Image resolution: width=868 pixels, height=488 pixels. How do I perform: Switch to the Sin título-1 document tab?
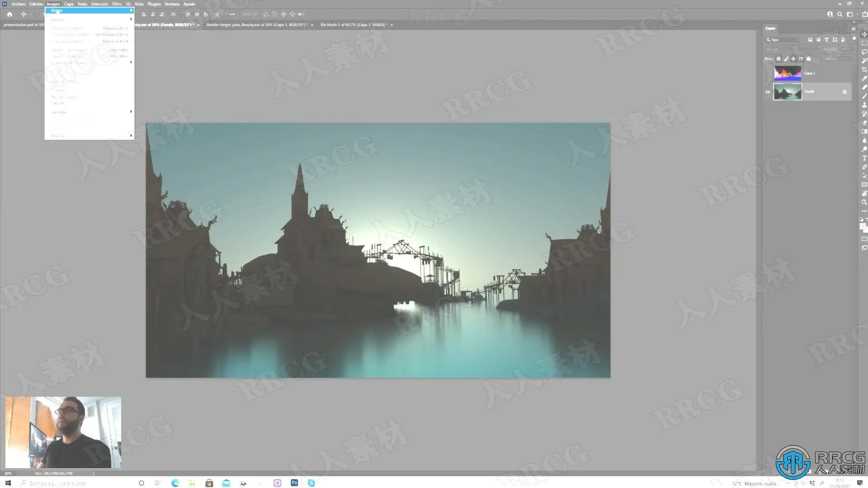click(x=353, y=25)
